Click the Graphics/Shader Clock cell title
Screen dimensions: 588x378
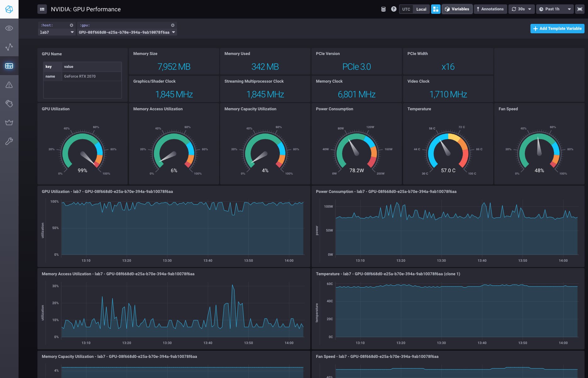tap(154, 81)
